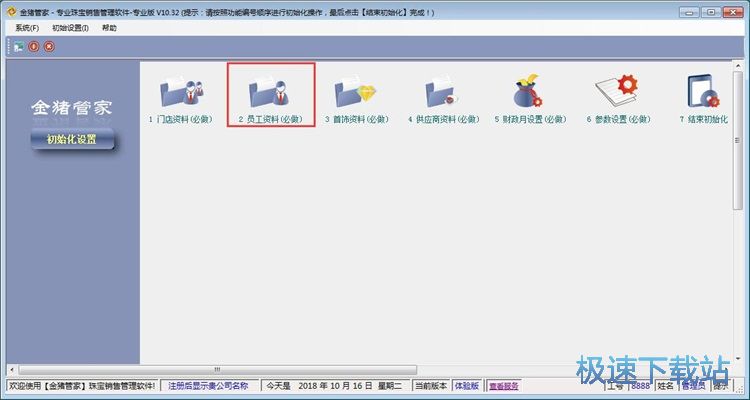The width and height of the screenshot is (750, 400).
Task: Open 门店资料 store data folder icon
Action: 181,93
